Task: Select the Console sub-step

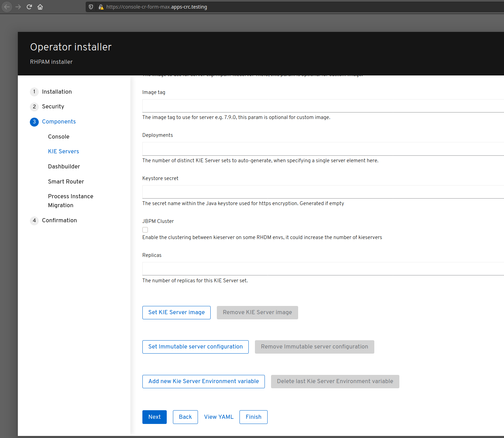Action: (x=59, y=137)
